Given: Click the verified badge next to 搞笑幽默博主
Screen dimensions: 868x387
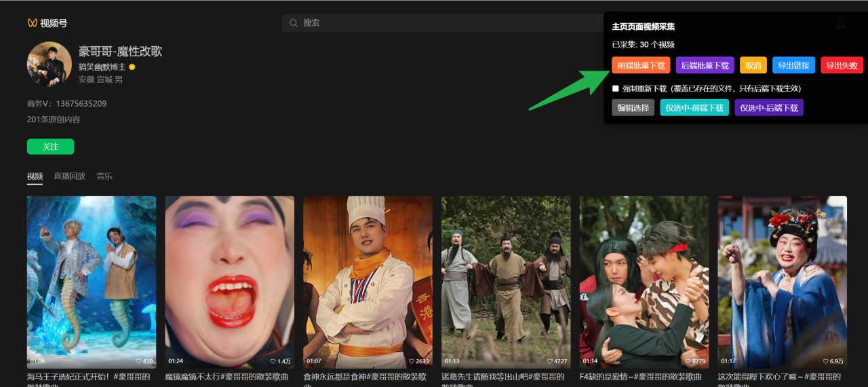Looking at the screenshot, I should pyautogui.click(x=132, y=67).
